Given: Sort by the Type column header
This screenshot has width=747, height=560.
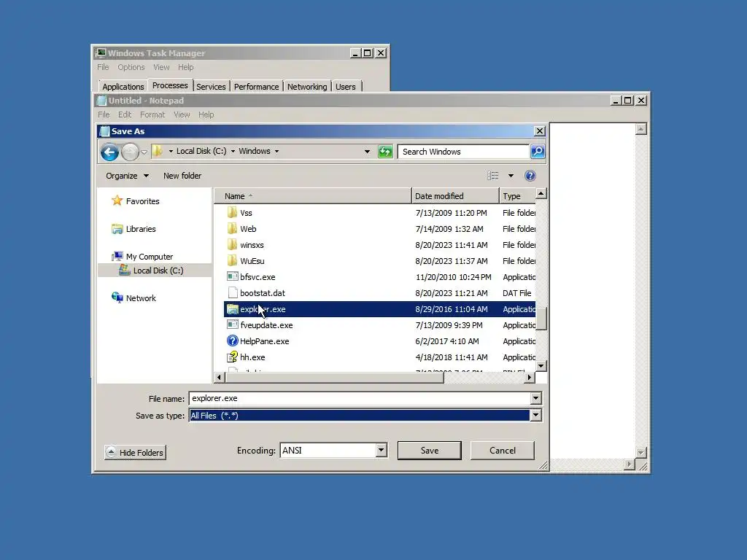Looking at the screenshot, I should coord(517,195).
